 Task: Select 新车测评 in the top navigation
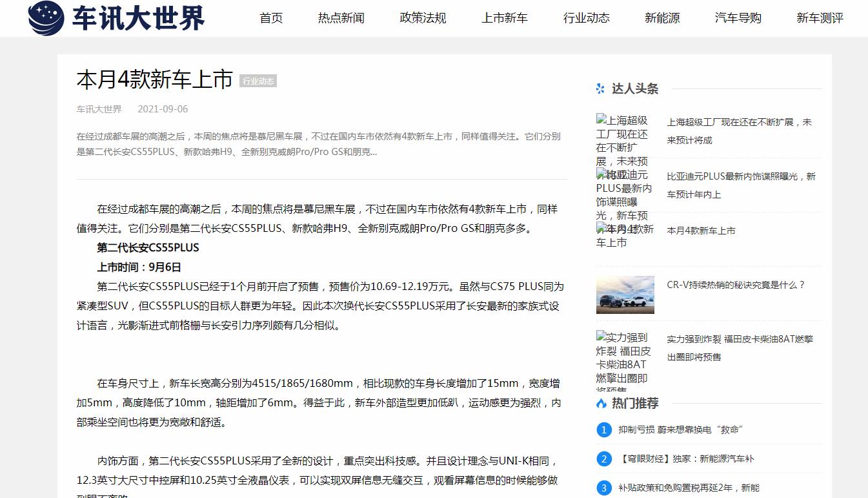pyautogui.click(x=820, y=18)
